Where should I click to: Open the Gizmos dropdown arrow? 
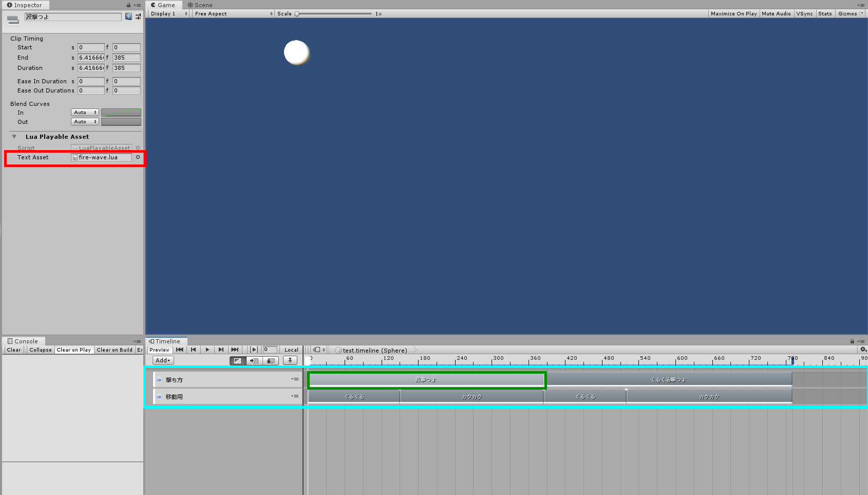click(862, 13)
